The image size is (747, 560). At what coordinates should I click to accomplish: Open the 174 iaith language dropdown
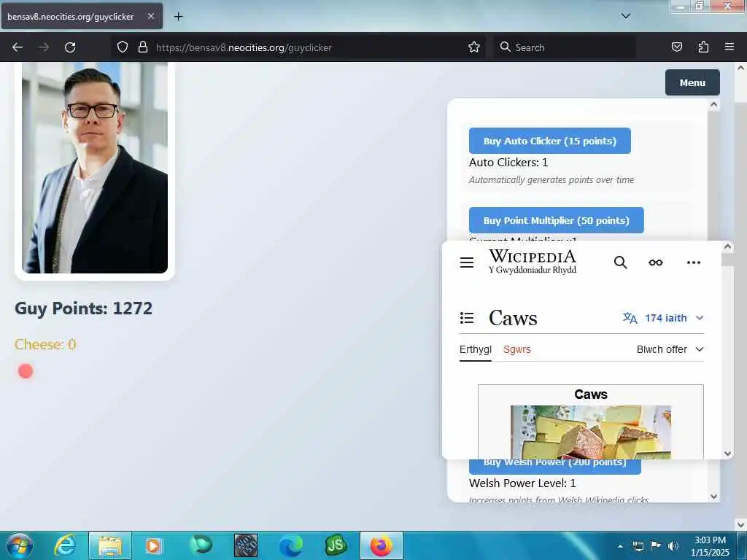click(x=663, y=318)
